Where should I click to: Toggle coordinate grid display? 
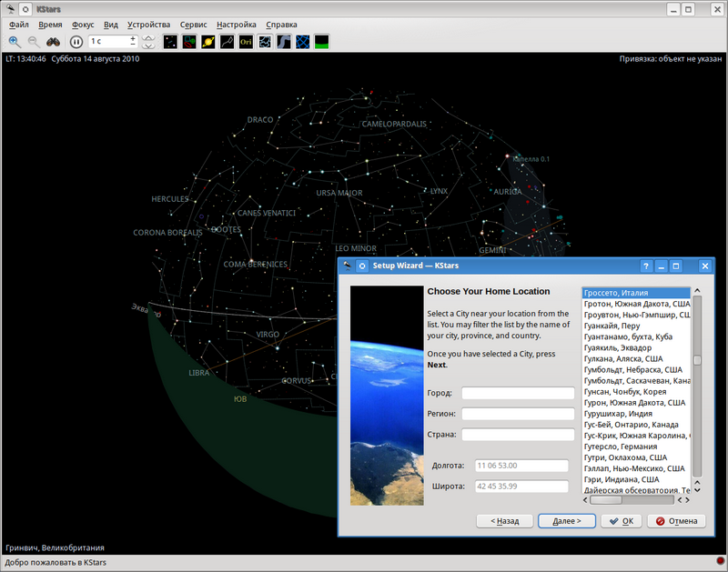pos(303,42)
